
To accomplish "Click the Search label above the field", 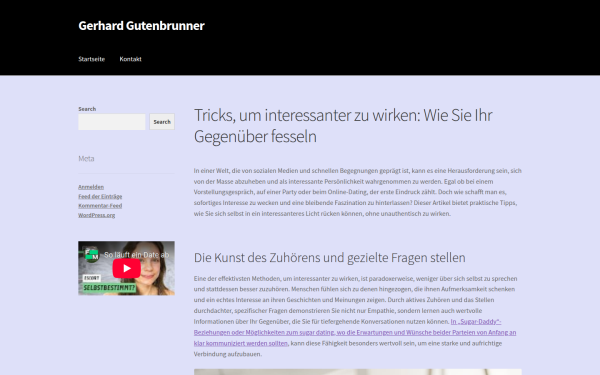I will 87,109.
